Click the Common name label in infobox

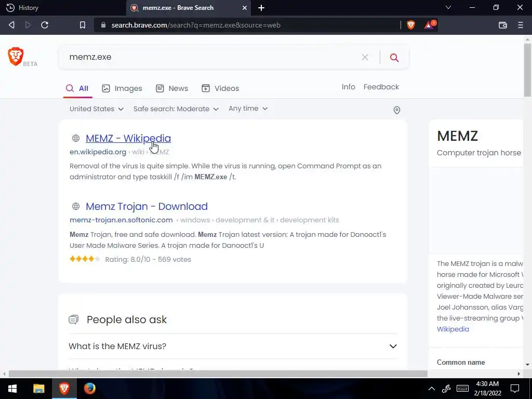(461, 362)
